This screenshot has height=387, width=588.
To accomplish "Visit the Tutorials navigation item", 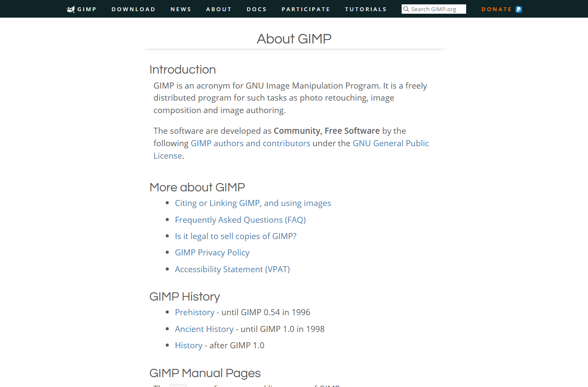I will (x=366, y=9).
